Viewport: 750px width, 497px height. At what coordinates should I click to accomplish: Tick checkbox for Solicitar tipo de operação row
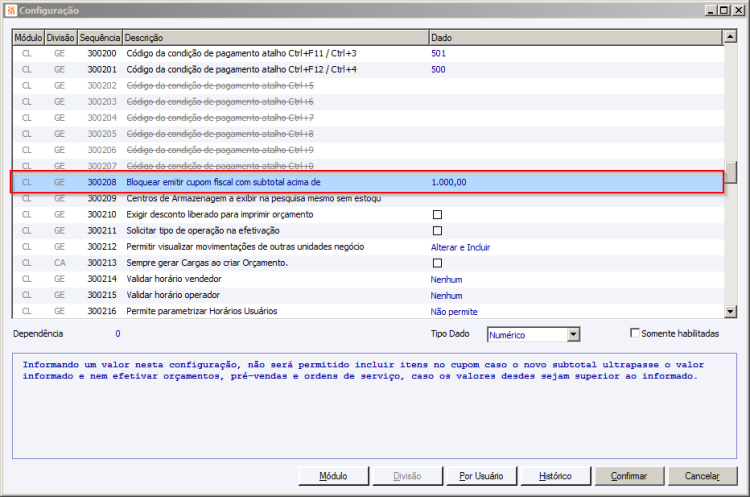(x=437, y=231)
